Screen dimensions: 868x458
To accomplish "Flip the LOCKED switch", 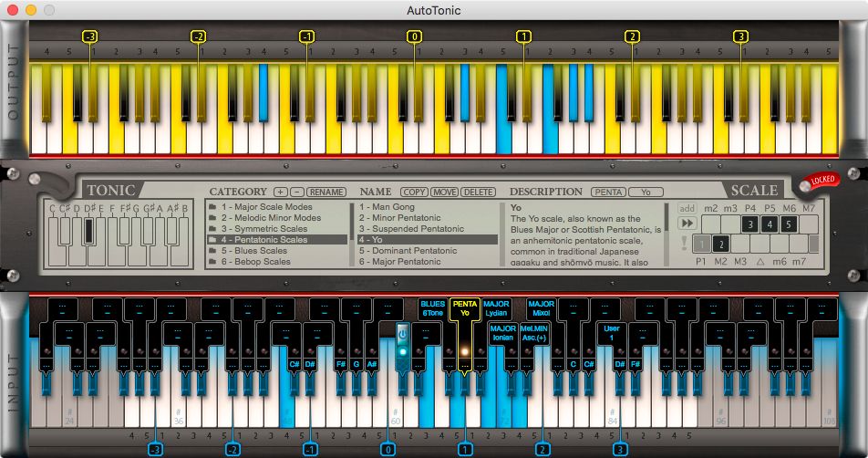I will (820, 181).
